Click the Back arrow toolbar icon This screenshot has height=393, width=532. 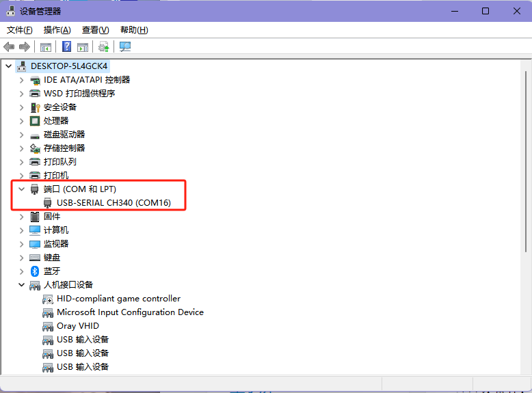click(9, 46)
